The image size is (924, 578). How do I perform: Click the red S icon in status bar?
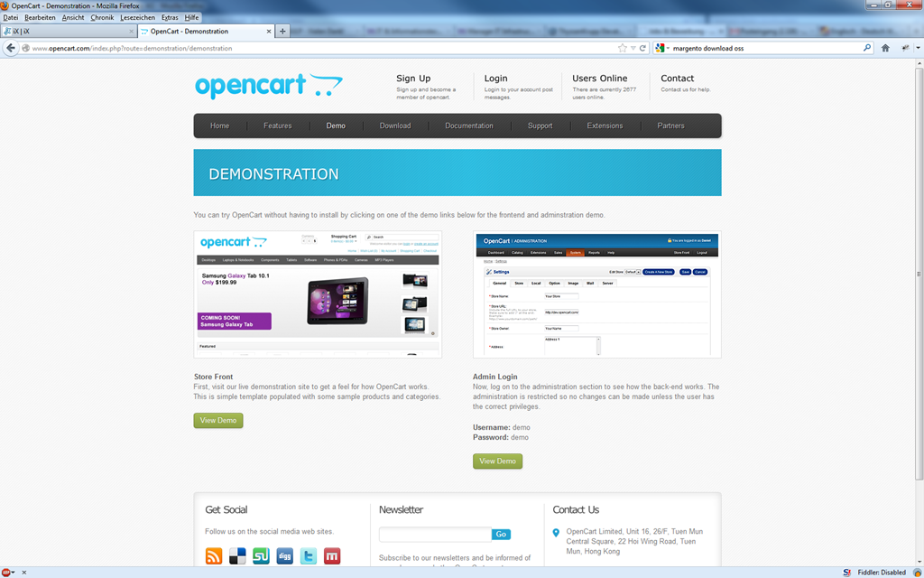846,572
